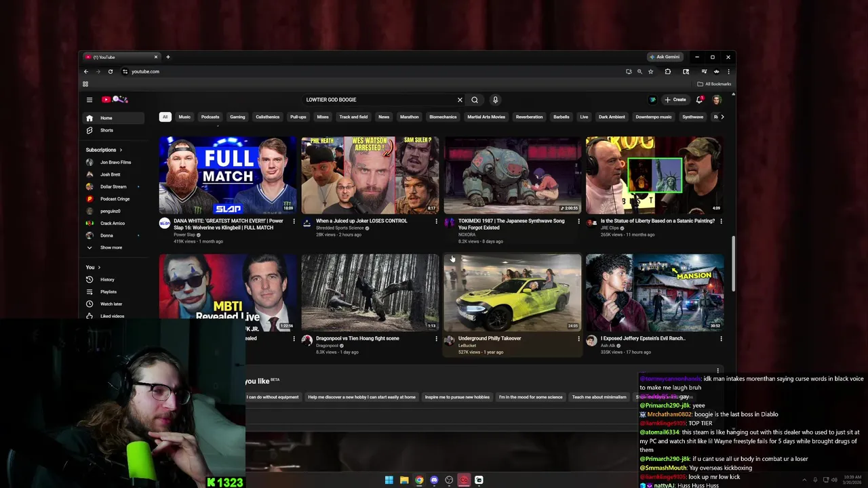Viewport: 868px width, 488px height.
Task: Expand Show more subscriptions
Action: 114,247
